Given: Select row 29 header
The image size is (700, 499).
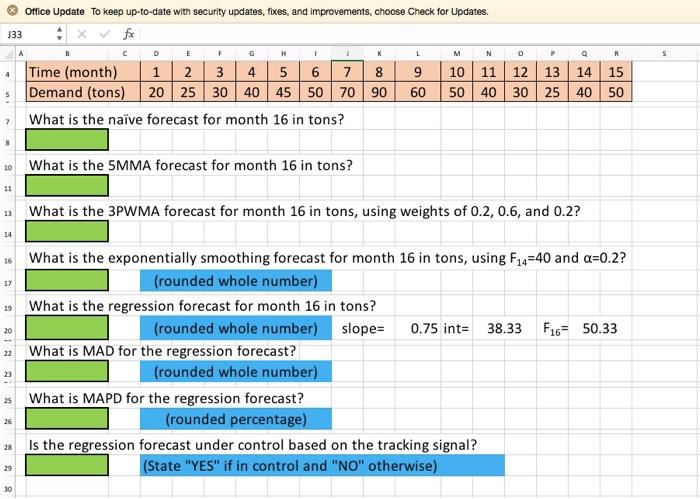Looking at the screenshot, I should tap(8, 468).
